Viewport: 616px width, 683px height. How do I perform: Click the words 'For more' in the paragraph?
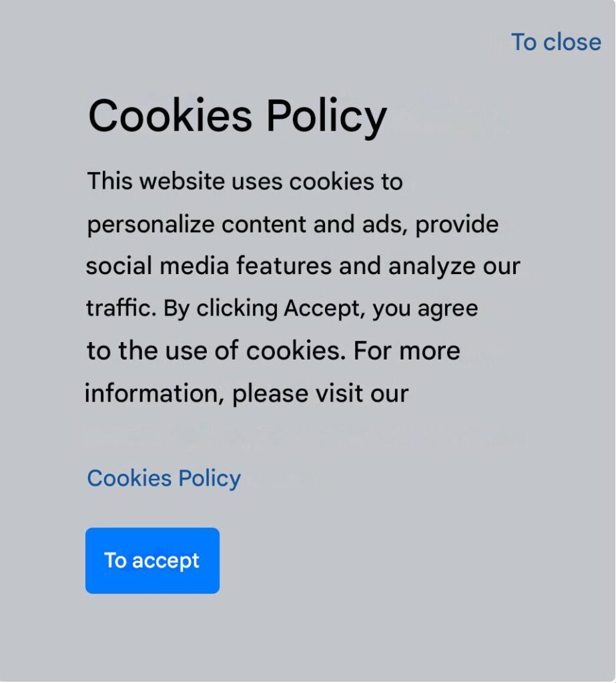(406, 351)
